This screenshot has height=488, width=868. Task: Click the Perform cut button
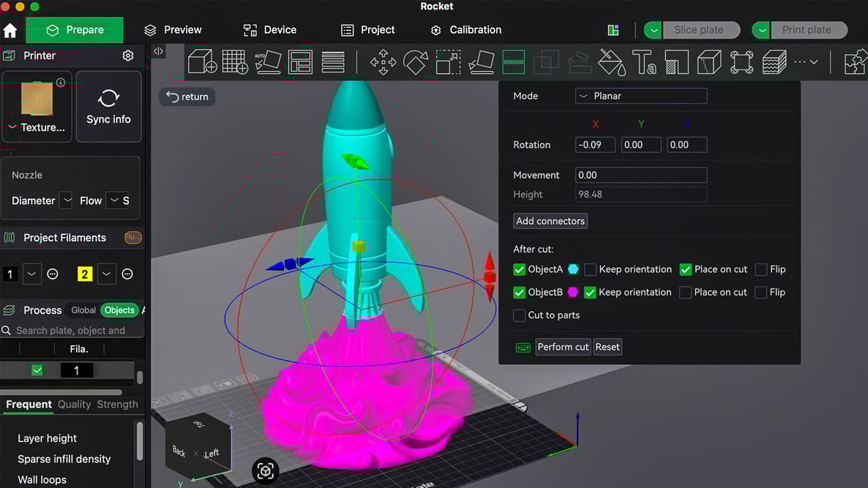click(562, 346)
